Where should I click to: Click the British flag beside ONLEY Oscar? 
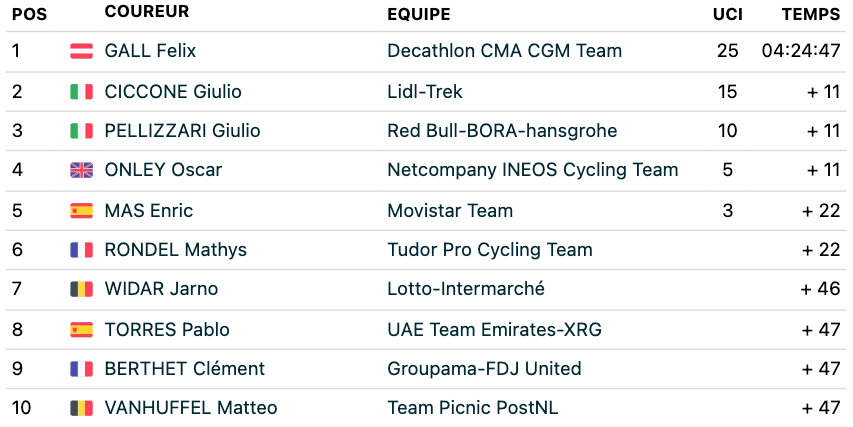[x=82, y=170]
